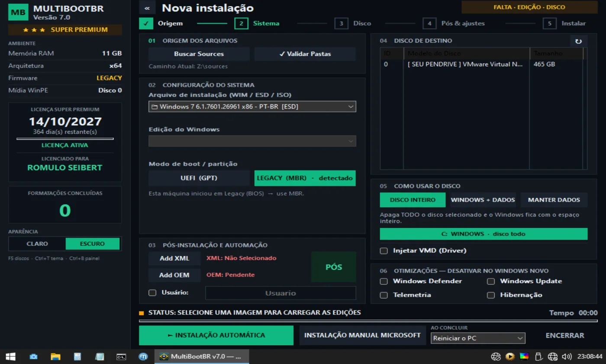The width and height of the screenshot is (606, 364).
Task: Open the rainbow color monitor tray icon
Action: tap(524, 357)
